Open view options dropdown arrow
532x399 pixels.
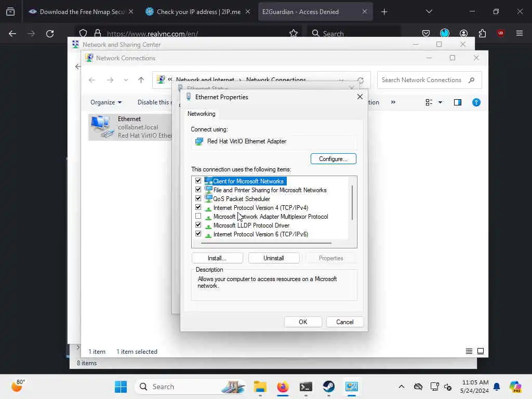[440, 102]
